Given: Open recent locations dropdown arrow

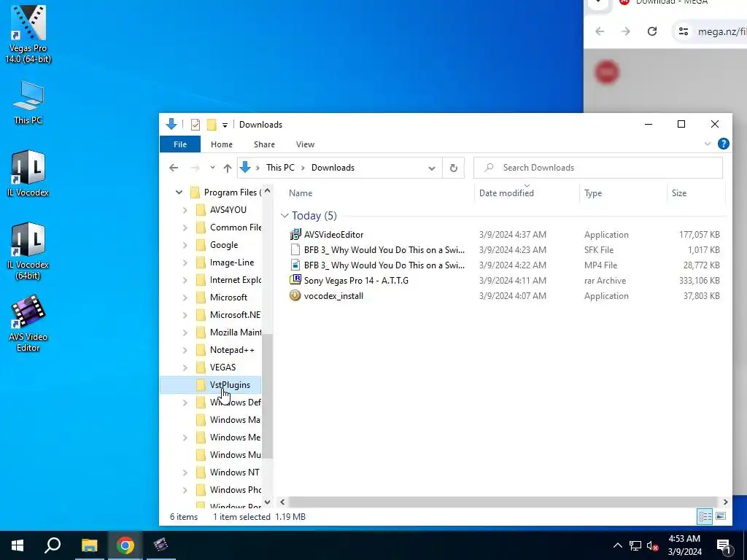Looking at the screenshot, I should point(212,168).
